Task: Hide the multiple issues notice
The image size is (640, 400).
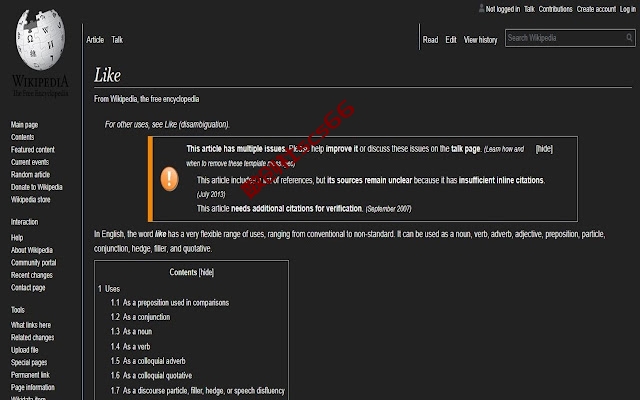Action: (544, 149)
